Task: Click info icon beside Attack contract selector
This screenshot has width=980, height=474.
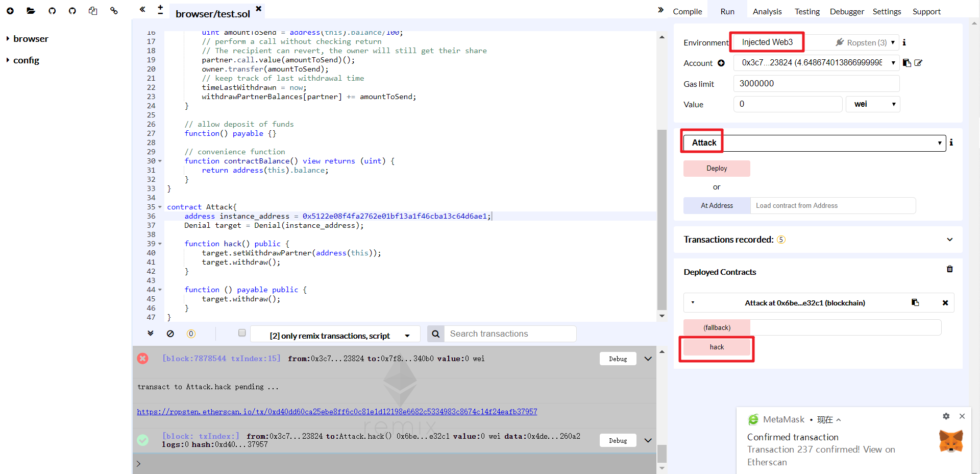Action: 951,143
